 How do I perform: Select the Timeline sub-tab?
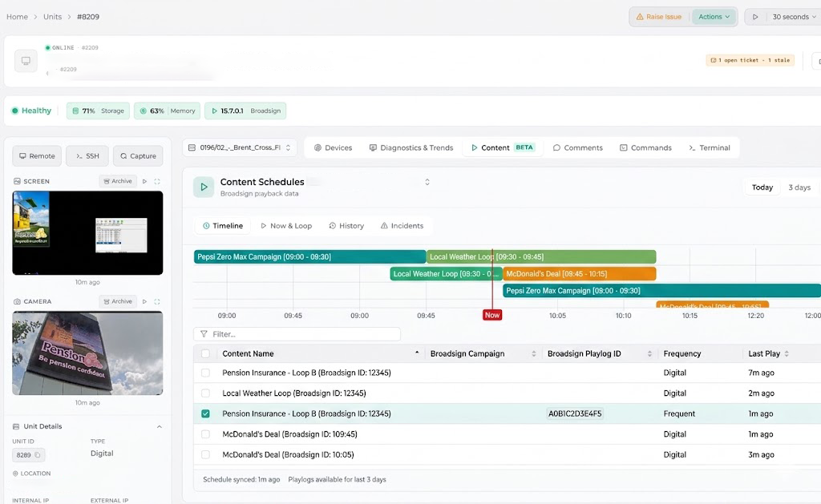[223, 226]
